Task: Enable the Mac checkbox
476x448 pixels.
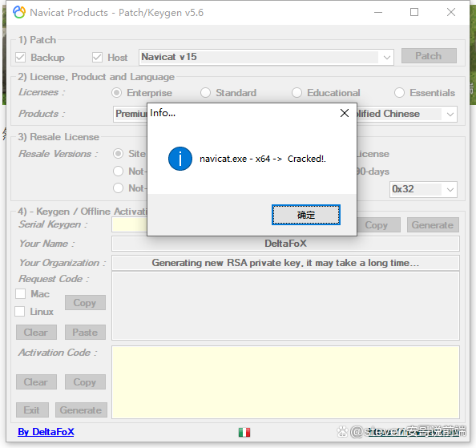Action: pyautogui.click(x=20, y=294)
